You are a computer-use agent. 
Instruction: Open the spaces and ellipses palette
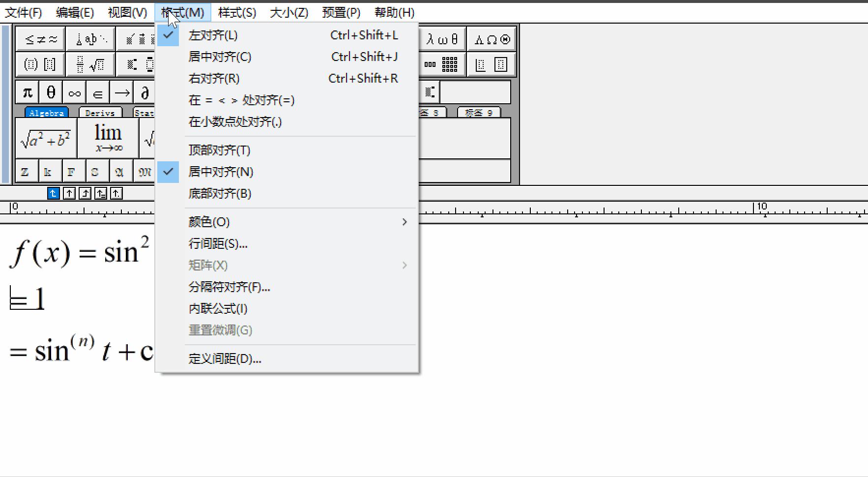point(91,39)
